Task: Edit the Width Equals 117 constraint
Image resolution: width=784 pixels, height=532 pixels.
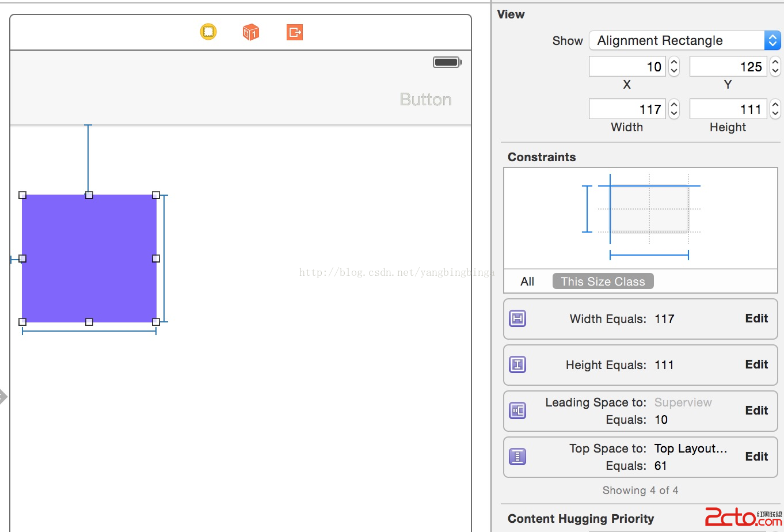Action: (x=756, y=318)
